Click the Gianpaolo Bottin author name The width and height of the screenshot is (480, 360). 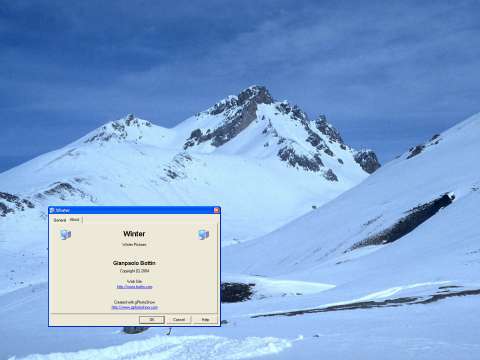(x=134, y=263)
